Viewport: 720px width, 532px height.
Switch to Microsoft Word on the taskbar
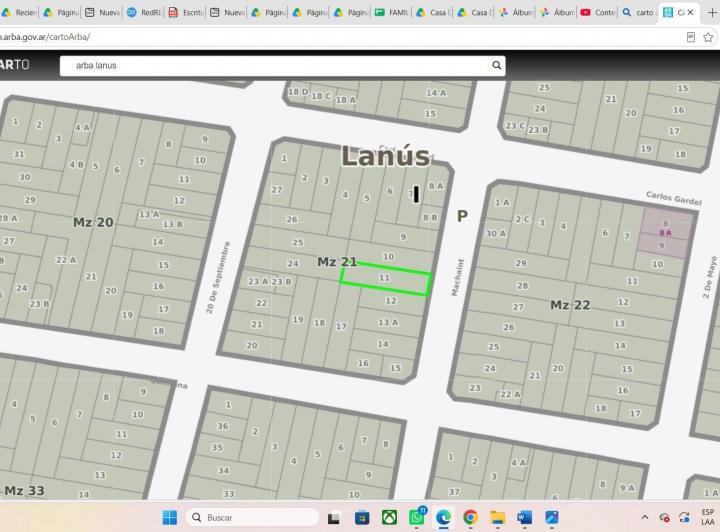[524, 517]
